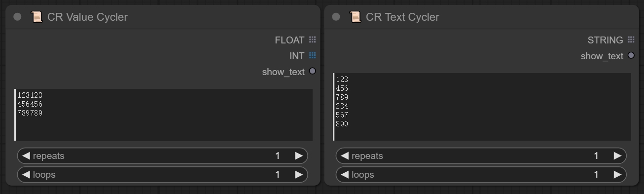Click the CR Value Cycler scroll icon
644x194 pixels.
click(x=36, y=17)
